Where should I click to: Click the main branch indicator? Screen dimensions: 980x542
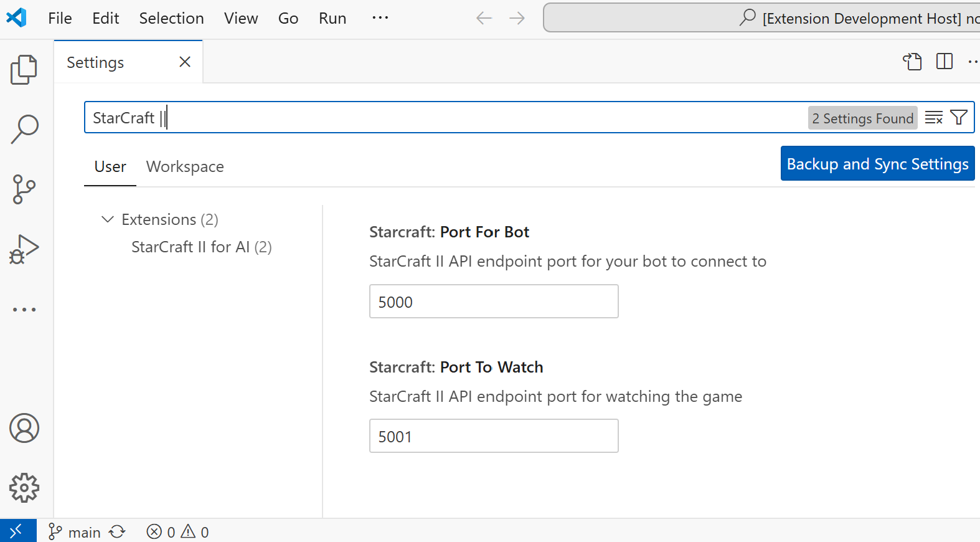click(75, 532)
